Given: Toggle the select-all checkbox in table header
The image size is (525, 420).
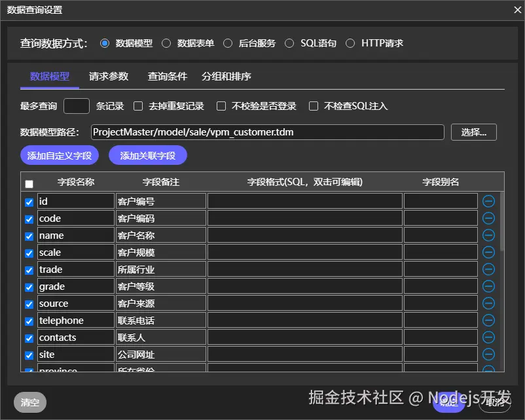Looking at the screenshot, I should click(29, 183).
